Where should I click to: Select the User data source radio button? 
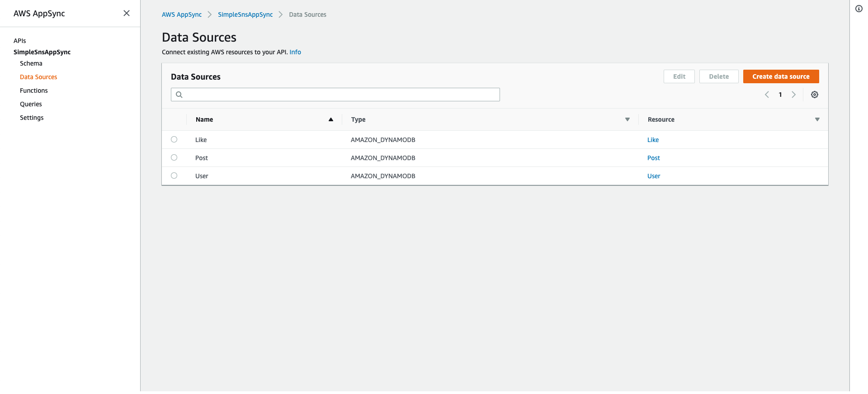click(x=174, y=176)
